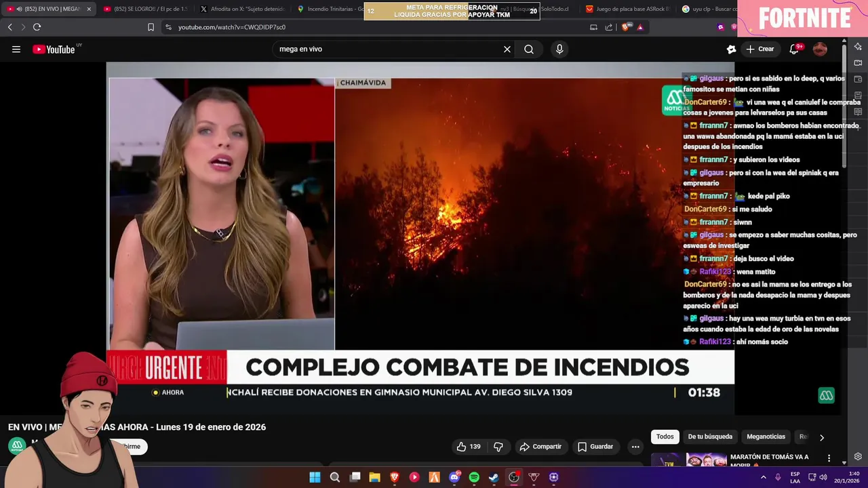Open OBS Studio from the taskbar
This screenshot has height=488, width=868.
pos(514,477)
